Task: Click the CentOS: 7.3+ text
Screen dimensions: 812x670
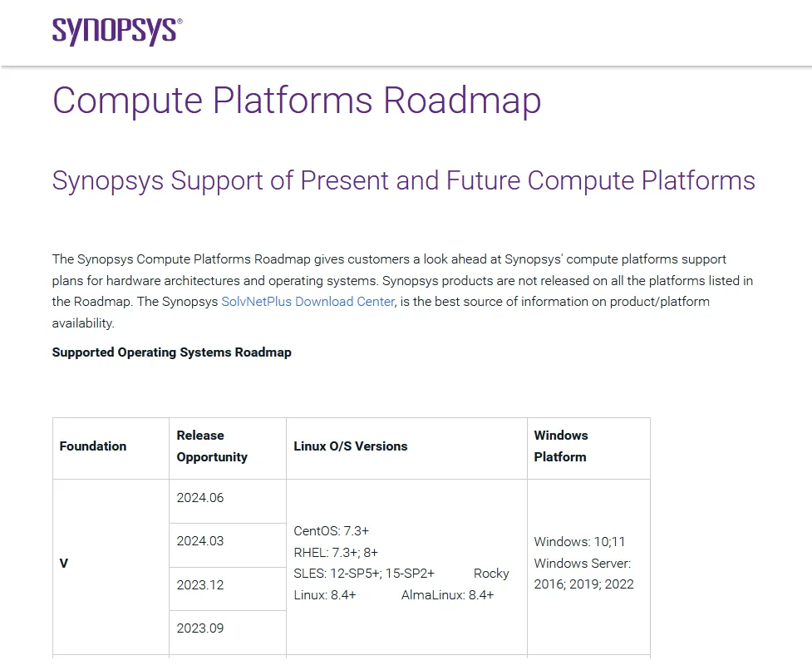Action: (x=331, y=530)
